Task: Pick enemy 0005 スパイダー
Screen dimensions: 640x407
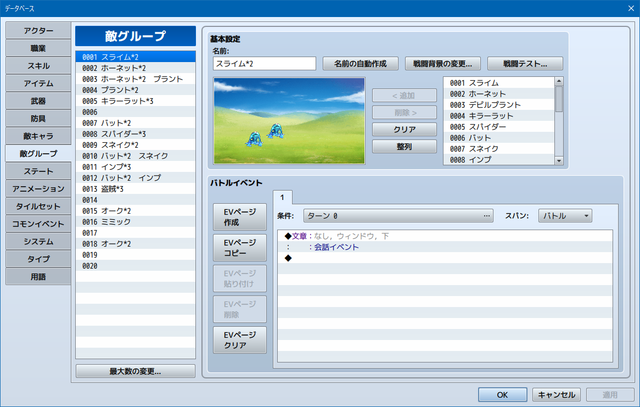Action: click(499, 127)
